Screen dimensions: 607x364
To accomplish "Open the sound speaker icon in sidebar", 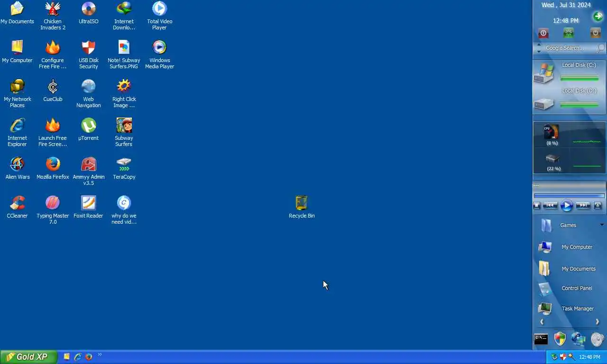I will [x=598, y=339].
